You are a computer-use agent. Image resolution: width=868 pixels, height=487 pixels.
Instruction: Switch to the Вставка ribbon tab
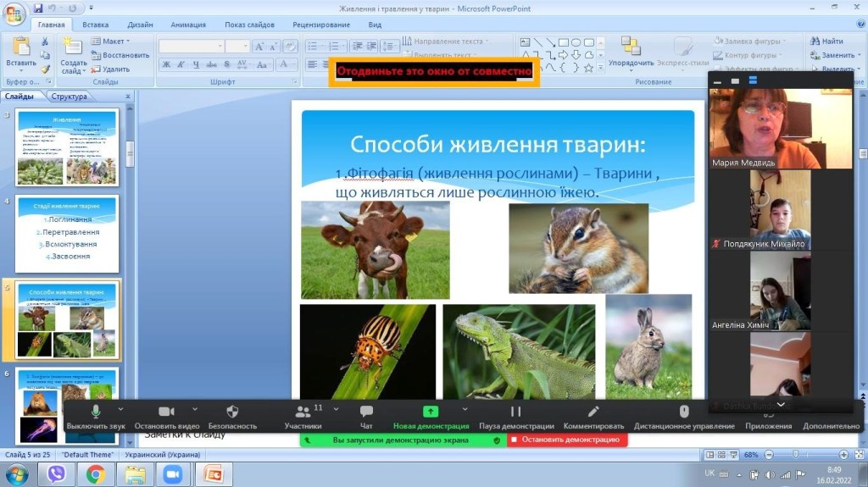[x=95, y=25]
